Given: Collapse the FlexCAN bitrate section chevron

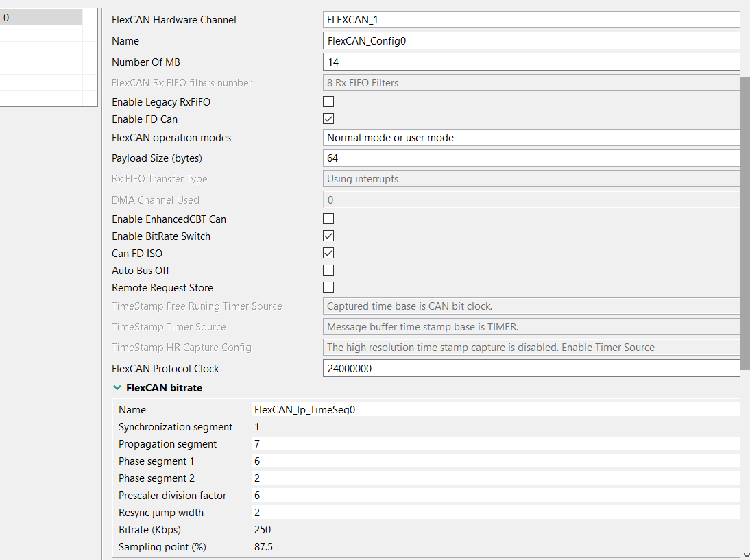Looking at the screenshot, I should [117, 388].
